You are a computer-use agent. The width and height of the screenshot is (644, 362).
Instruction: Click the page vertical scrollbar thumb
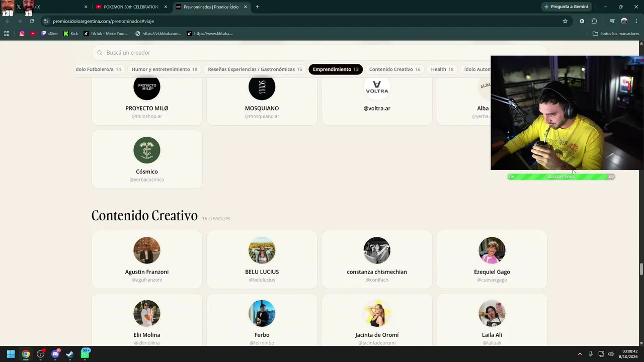tap(641, 269)
